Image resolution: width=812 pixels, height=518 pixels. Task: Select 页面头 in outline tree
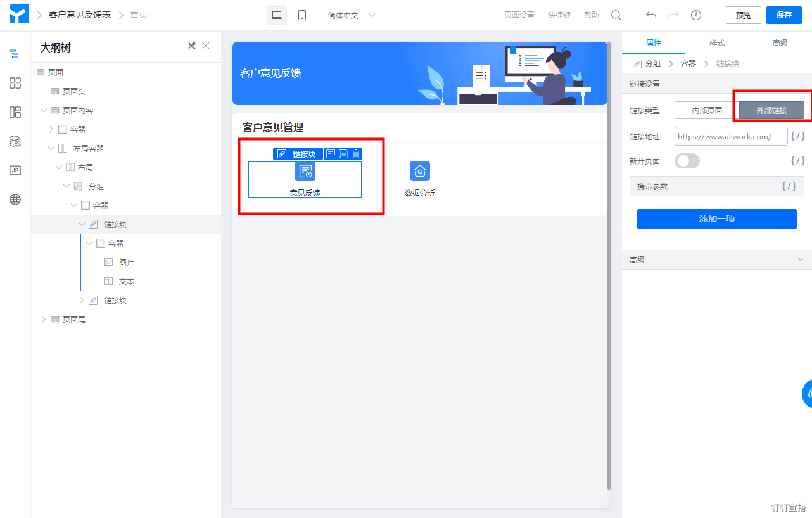point(73,91)
